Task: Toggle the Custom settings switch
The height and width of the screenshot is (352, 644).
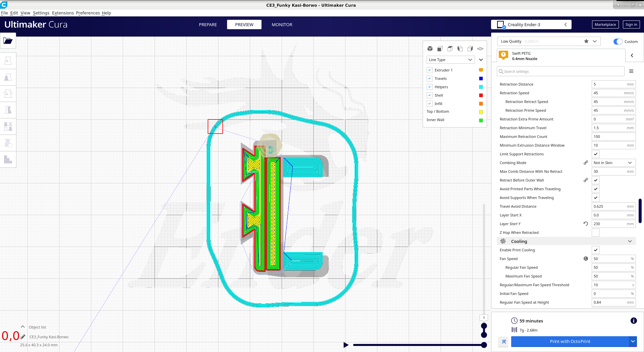Action: point(618,42)
